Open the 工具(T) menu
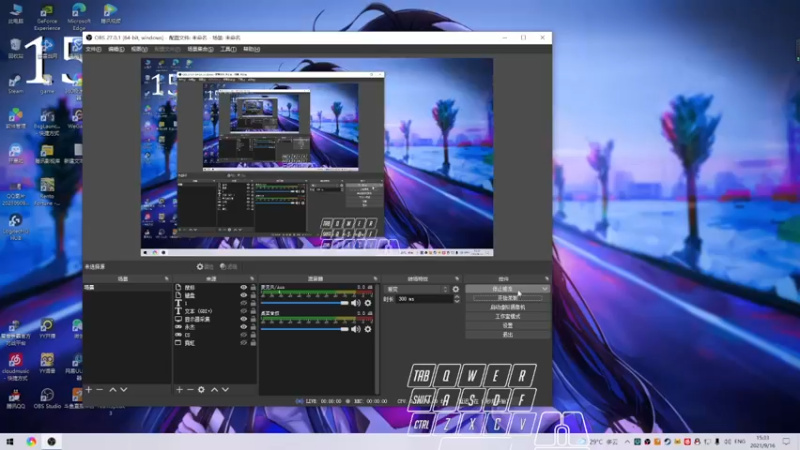This screenshot has width=800, height=450. (x=227, y=48)
